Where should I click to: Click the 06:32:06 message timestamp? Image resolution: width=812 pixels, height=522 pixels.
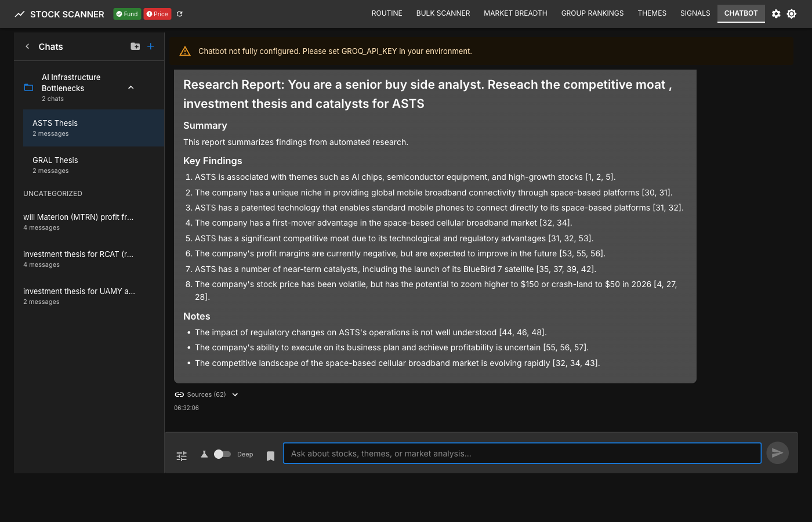pyautogui.click(x=186, y=408)
